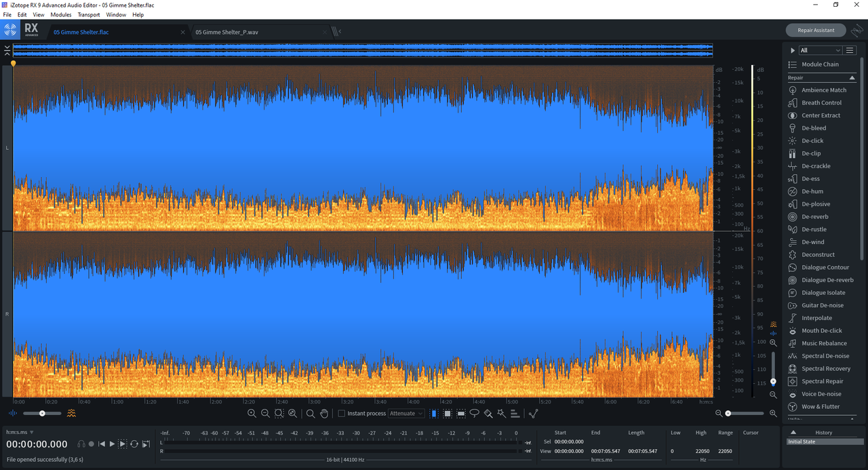The height and width of the screenshot is (470, 868).
Task: Adjust the waveform/spectrogram balance slider
Action: tap(42, 413)
